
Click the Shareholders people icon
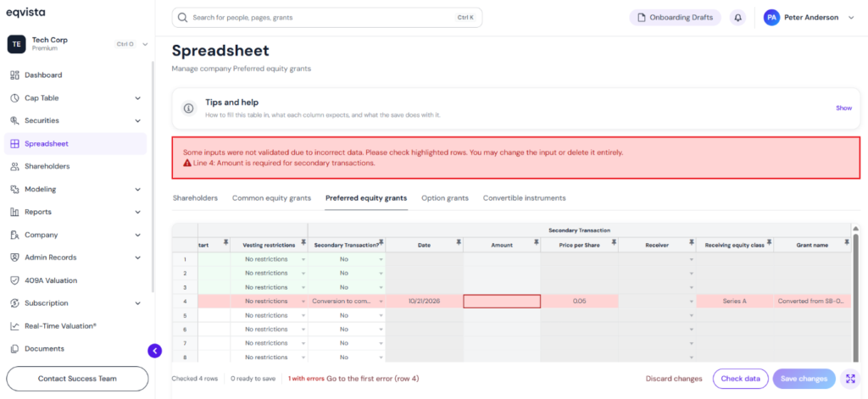click(x=15, y=167)
